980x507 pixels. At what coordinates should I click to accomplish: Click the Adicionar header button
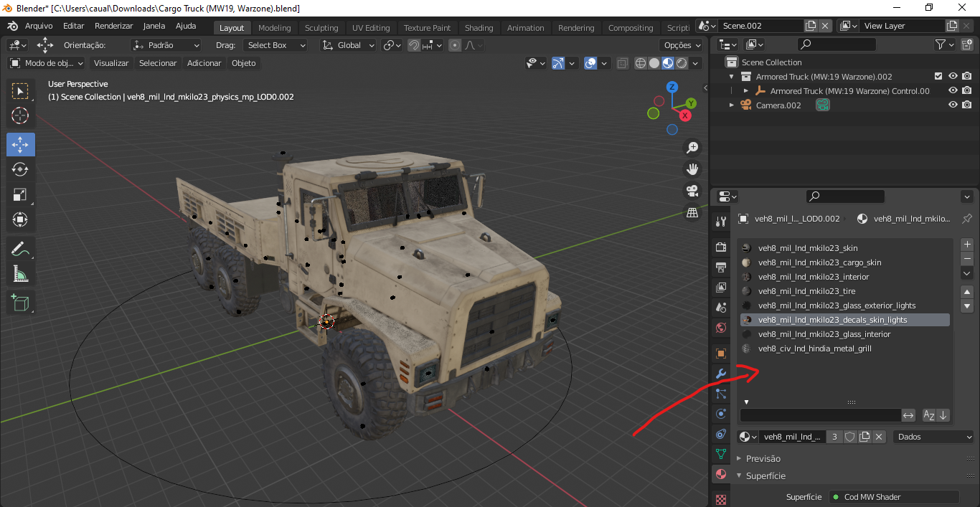204,63
